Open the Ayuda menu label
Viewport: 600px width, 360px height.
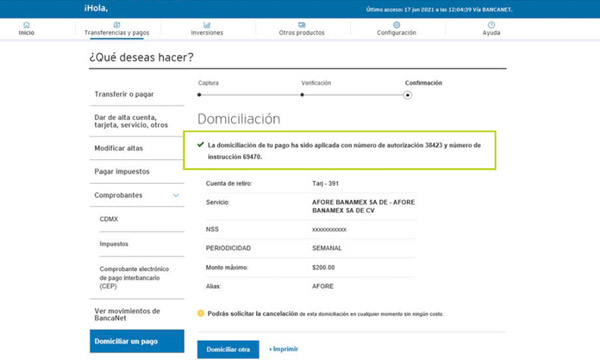(491, 33)
